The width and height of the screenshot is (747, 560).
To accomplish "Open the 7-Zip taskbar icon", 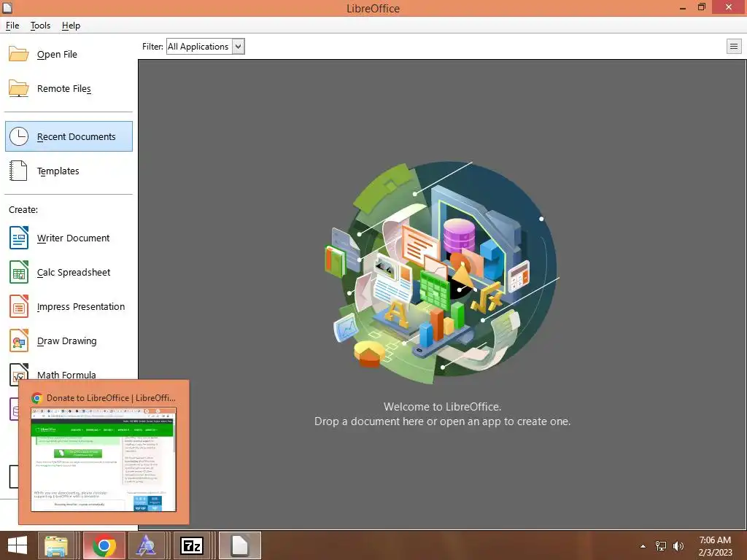I will coord(192,545).
